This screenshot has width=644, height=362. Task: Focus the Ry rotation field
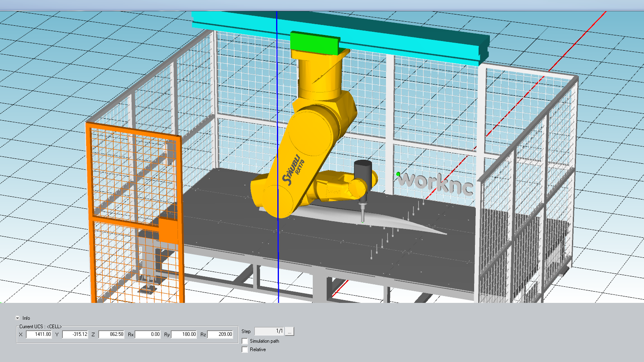coord(184,334)
